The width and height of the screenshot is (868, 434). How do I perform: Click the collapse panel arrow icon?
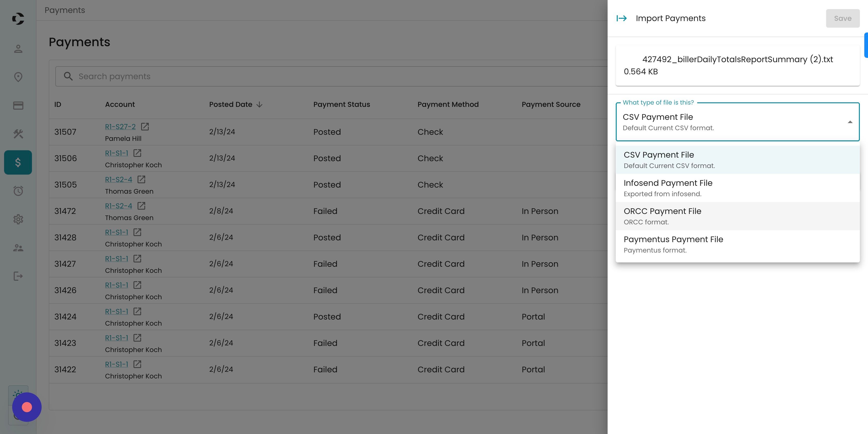pyautogui.click(x=621, y=18)
